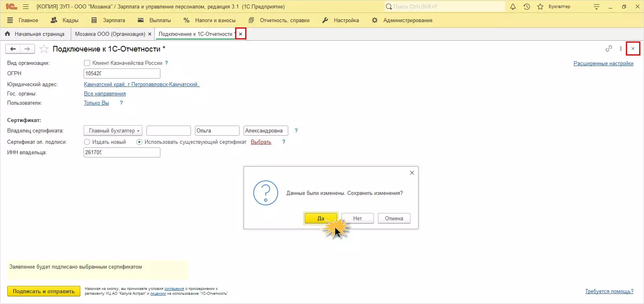Click the empty surname field

click(x=168, y=131)
